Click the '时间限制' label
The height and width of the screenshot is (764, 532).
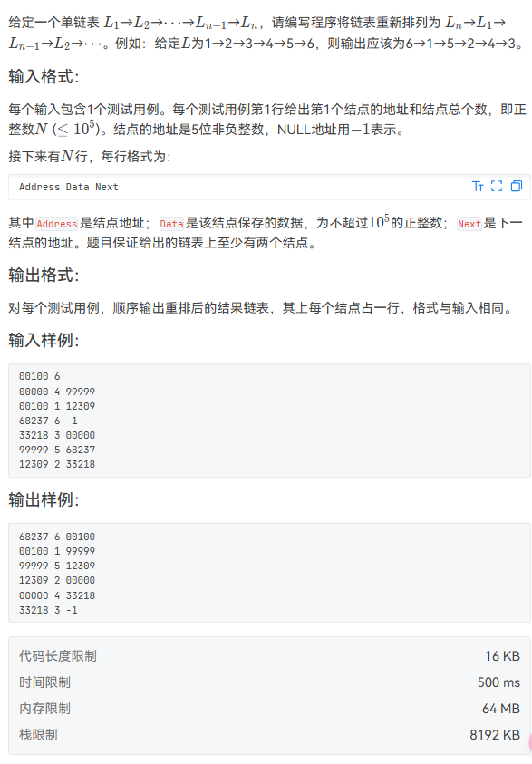pyautogui.click(x=44, y=682)
